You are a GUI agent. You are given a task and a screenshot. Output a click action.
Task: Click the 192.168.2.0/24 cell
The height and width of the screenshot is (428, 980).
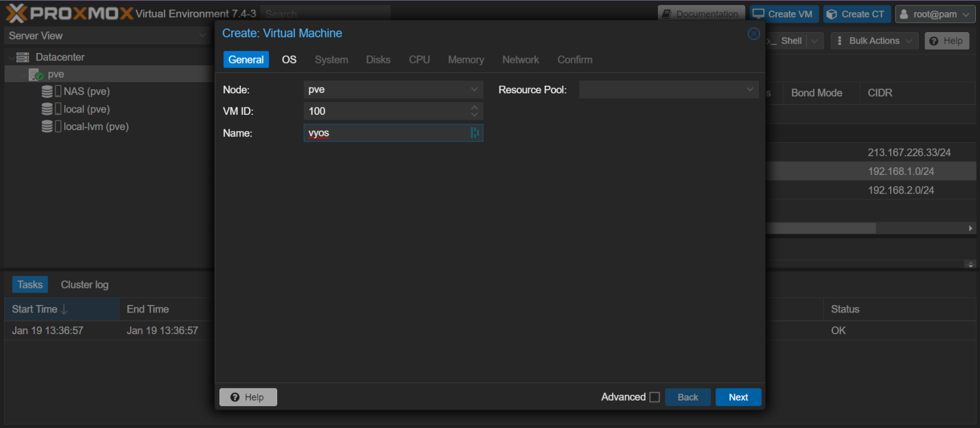(901, 190)
